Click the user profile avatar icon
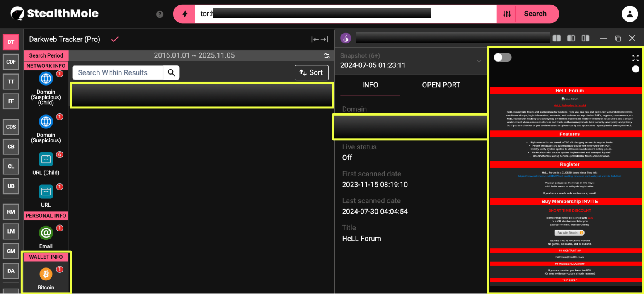 629,14
